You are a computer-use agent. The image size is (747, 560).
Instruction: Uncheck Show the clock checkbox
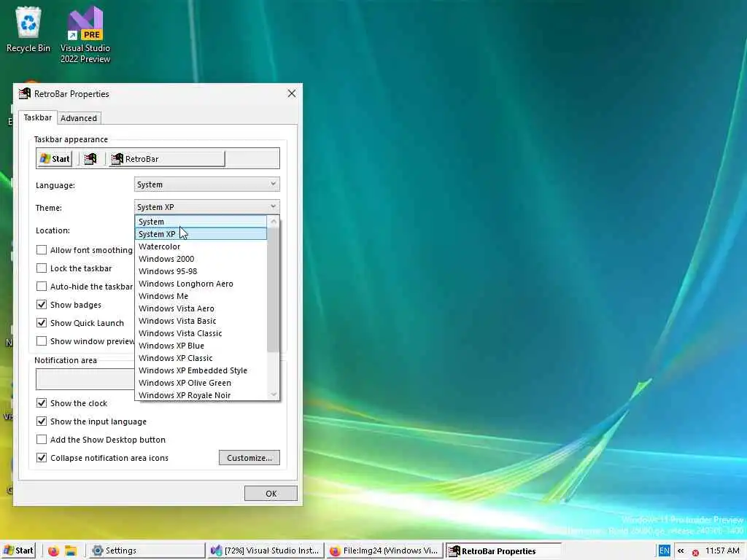pos(42,402)
